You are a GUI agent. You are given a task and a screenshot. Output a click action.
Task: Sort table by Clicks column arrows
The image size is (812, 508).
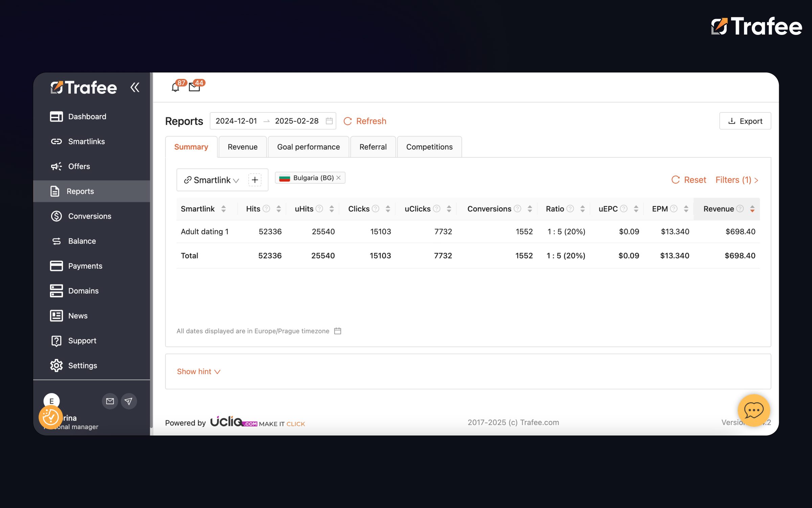click(388, 209)
